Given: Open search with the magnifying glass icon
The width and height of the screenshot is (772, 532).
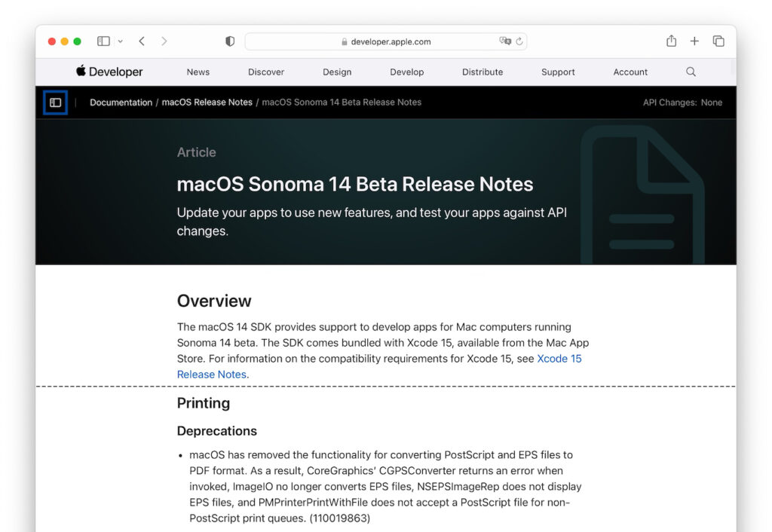Looking at the screenshot, I should point(691,72).
